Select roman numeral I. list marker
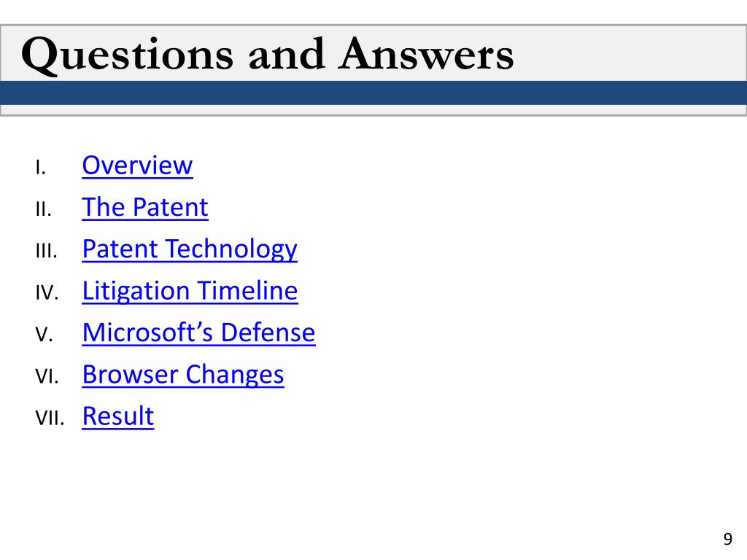This screenshot has width=747, height=560. tap(41, 168)
